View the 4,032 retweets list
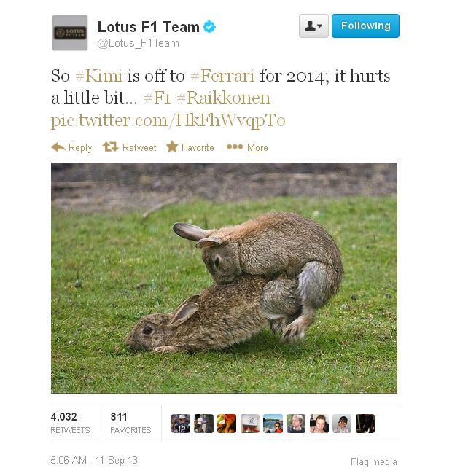 70,423
